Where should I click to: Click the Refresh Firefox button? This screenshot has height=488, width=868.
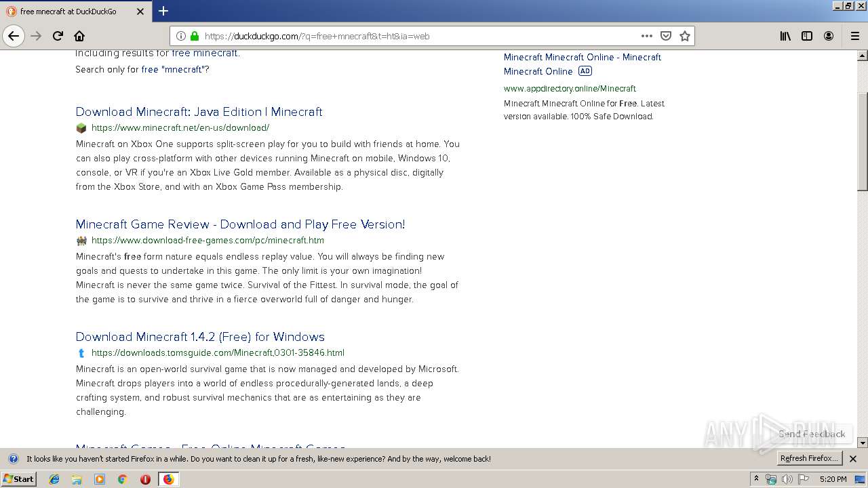pyautogui.click(x=809, y=458)
